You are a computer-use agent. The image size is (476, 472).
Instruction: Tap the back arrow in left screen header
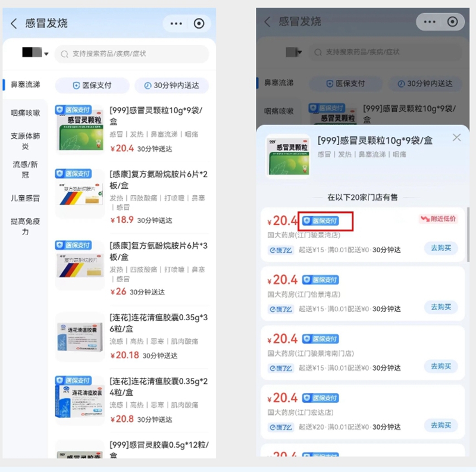click(14, 23)
